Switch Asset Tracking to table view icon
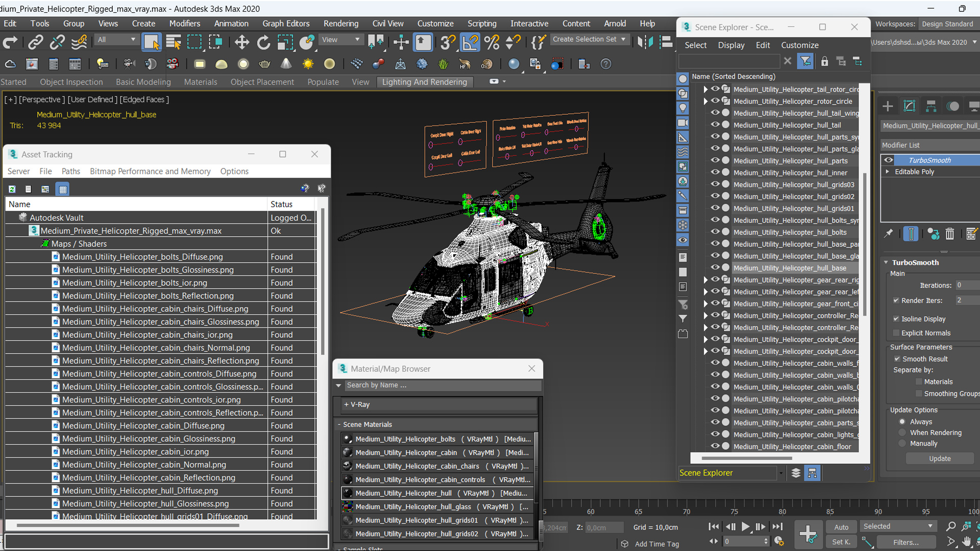 63,189
